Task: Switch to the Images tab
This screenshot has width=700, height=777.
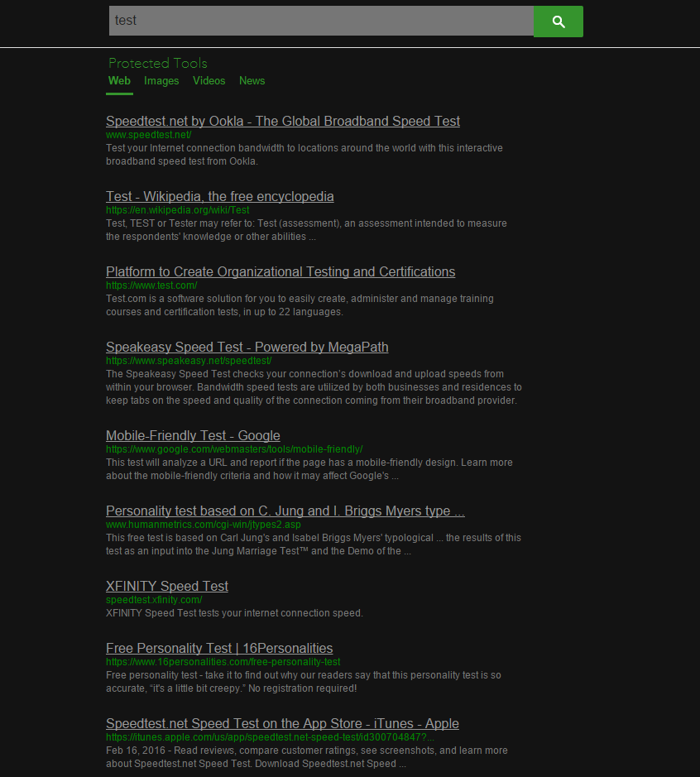Action: pos(161,80)
